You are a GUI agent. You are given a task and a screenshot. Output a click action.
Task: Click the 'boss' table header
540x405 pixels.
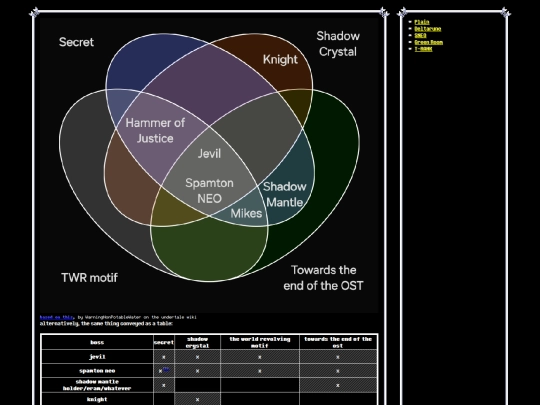(x=97, y=342)
